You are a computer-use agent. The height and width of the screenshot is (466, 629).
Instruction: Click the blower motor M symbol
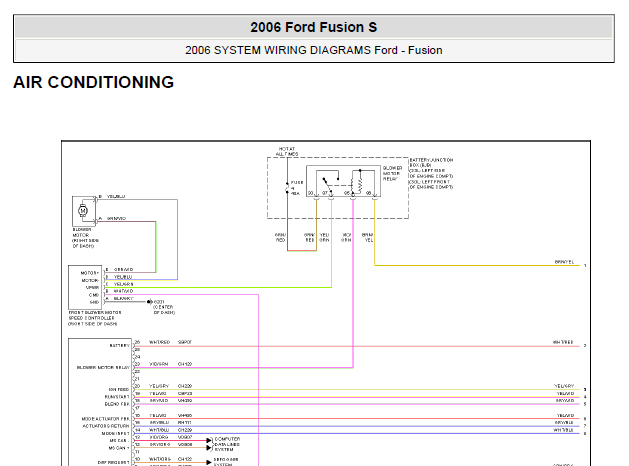[83, 210]
